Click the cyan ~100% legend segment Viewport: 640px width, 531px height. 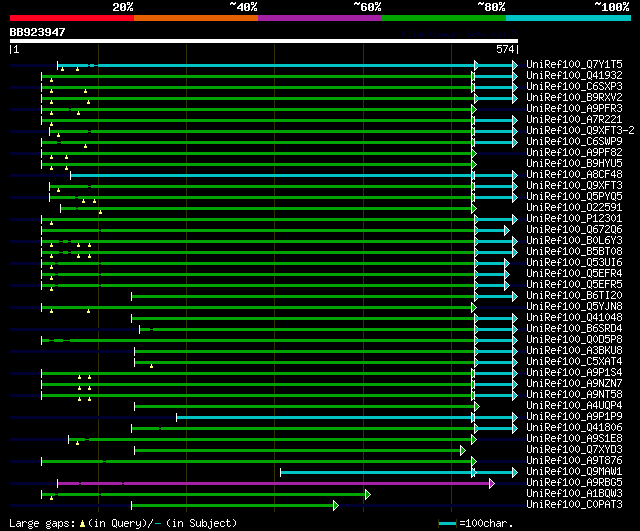[x=569, y=18]
